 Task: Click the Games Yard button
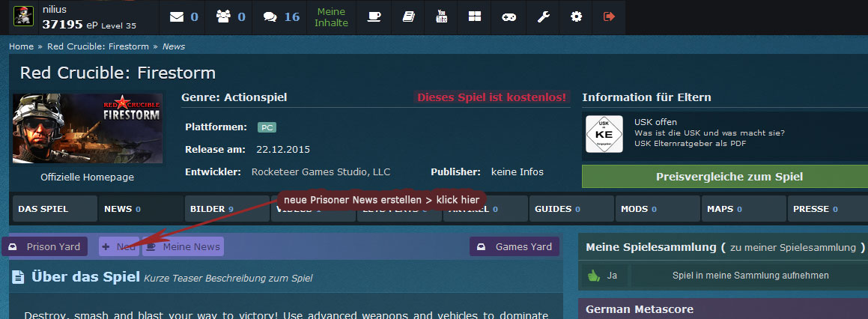tap(515, 246)
